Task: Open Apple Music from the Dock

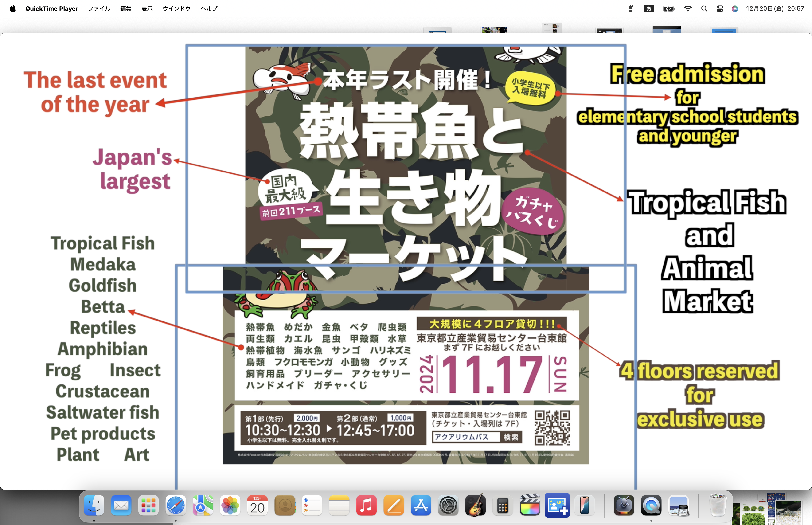Action: click(x=367, y=505)
